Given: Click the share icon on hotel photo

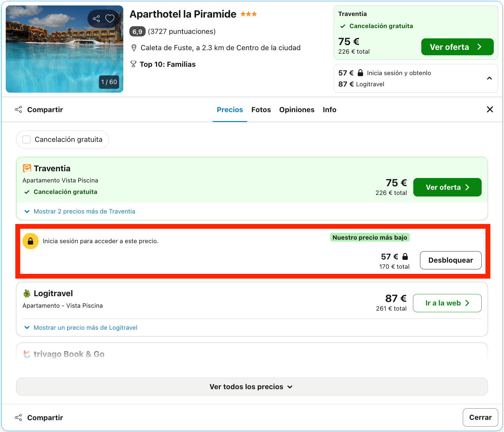Looking at the screenshot, I should pyautogui.click(x=96, y=19).
